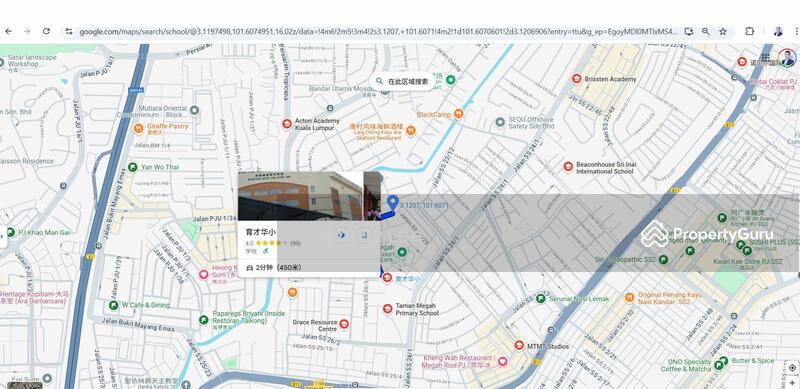Click the address bar URL
This screenshot has height=389, width=800.
coord(378,32)
